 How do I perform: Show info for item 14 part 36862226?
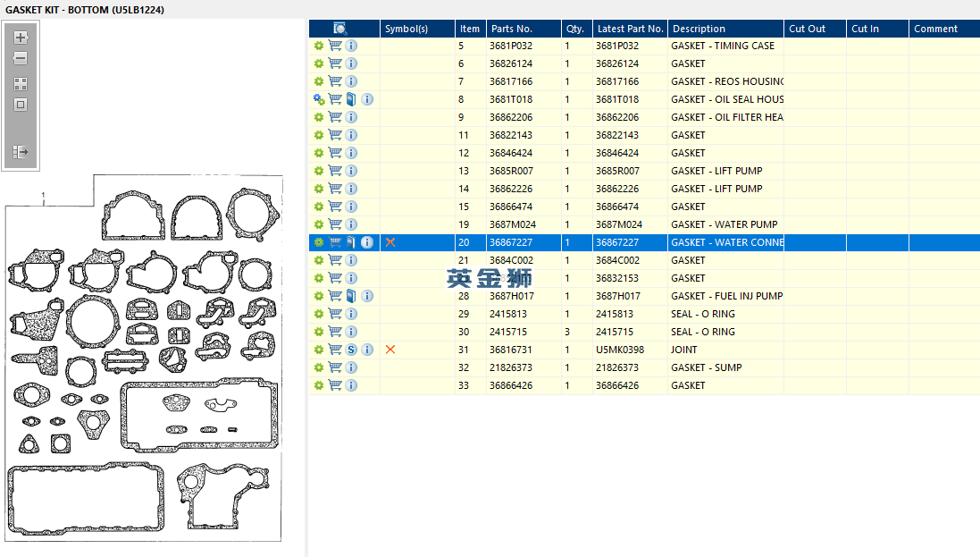(x=351, y=189)
